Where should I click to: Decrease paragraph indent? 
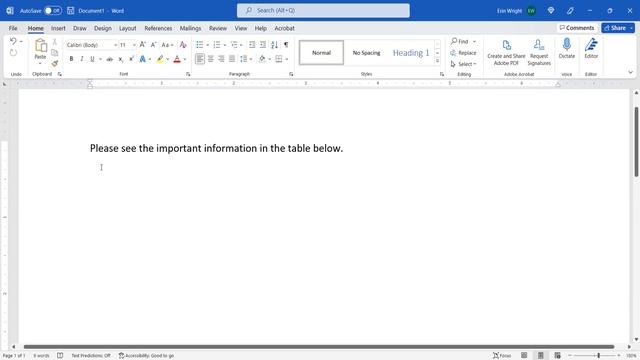(252, 44)
